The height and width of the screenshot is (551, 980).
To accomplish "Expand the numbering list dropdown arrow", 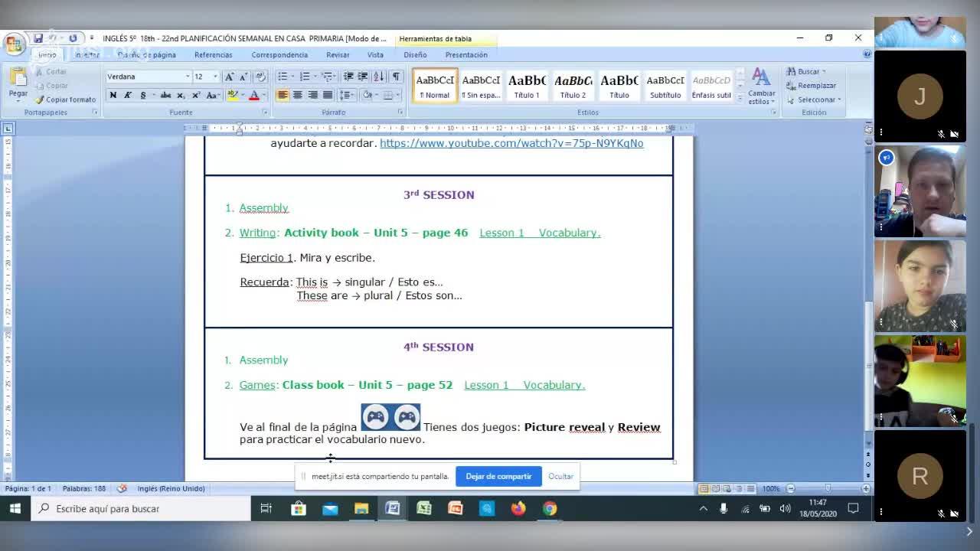I will point(315,77).
